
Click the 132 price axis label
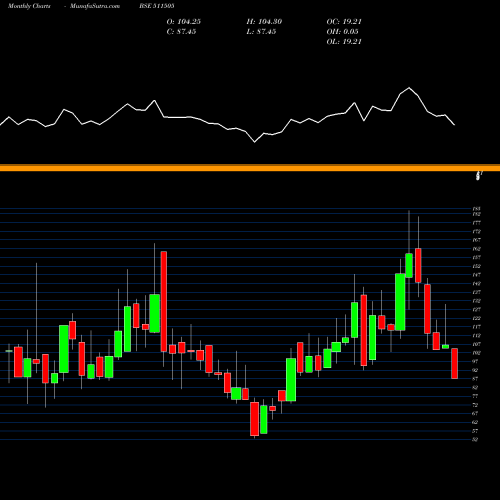coord(476,301)
